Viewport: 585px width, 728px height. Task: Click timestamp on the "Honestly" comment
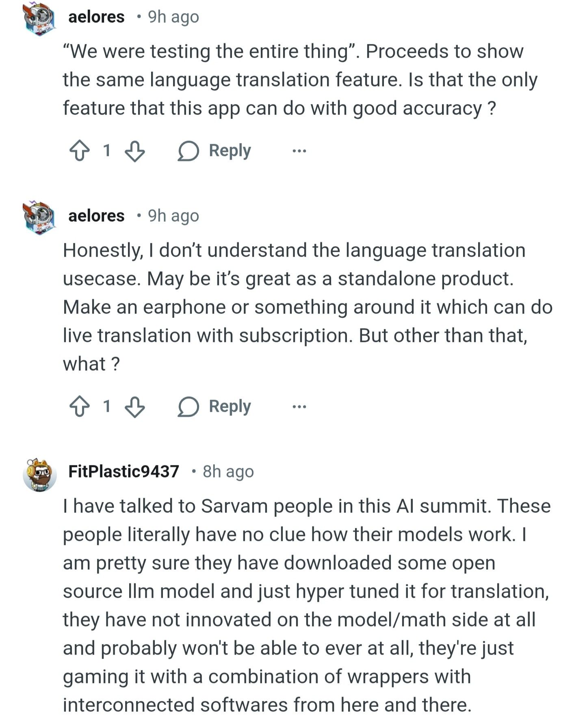pos(173,216)
